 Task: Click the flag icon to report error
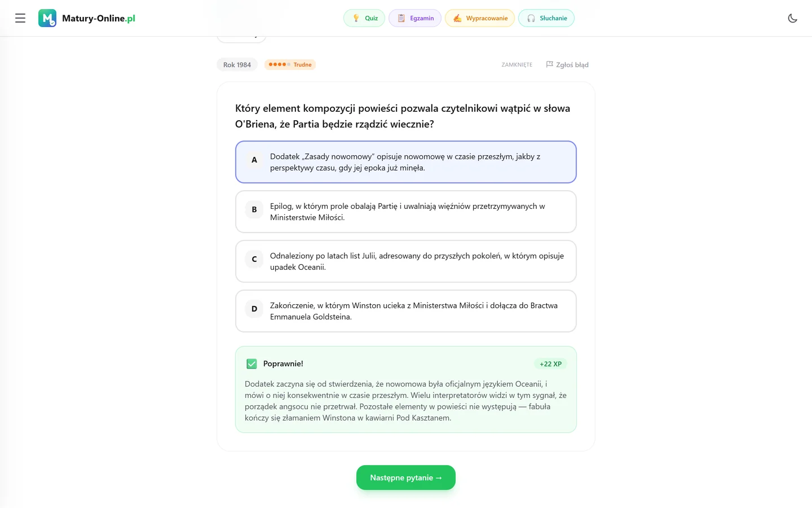pyautogui.click(x=550, y=64)
